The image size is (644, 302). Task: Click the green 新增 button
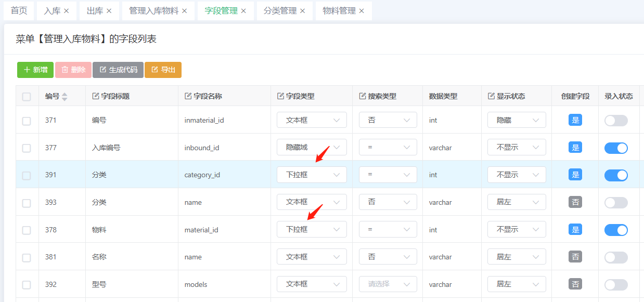click(35, 70)
